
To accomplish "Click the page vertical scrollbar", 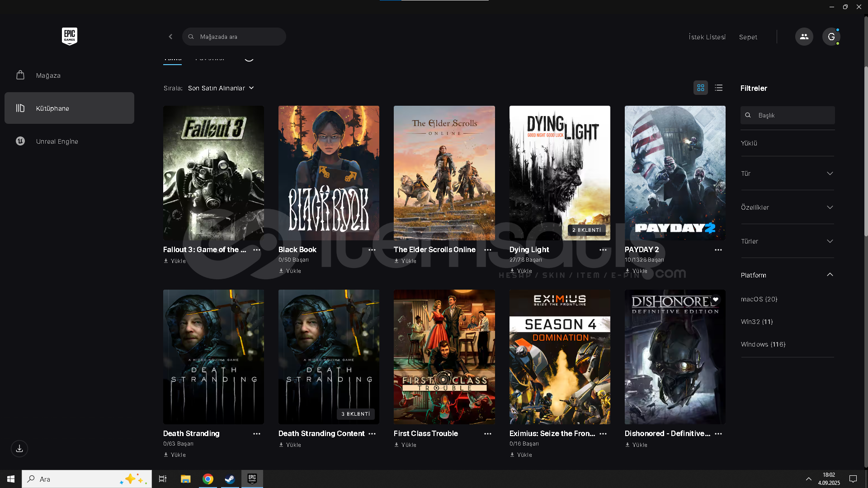I will 866,151.
